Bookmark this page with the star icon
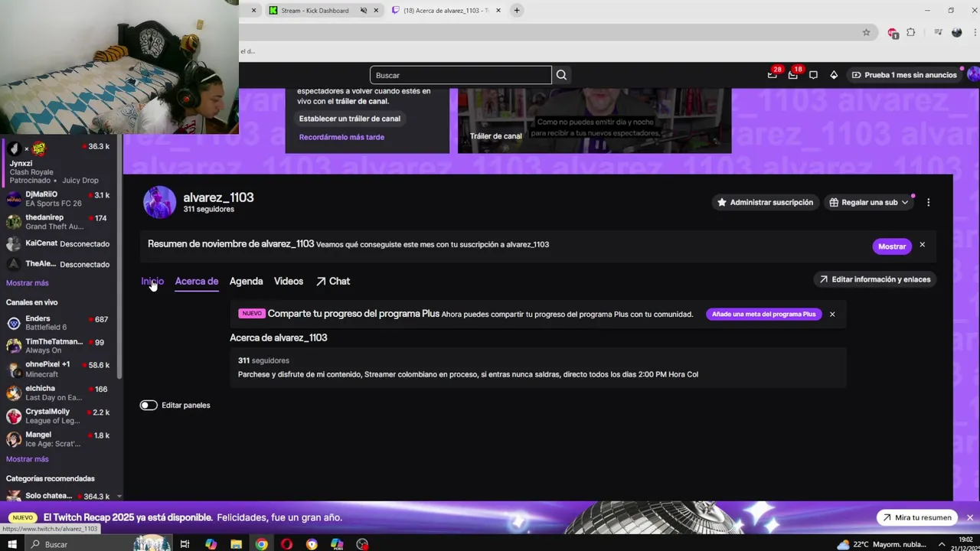This screenshot has height=551, width=980. click(x=866, y=32)
